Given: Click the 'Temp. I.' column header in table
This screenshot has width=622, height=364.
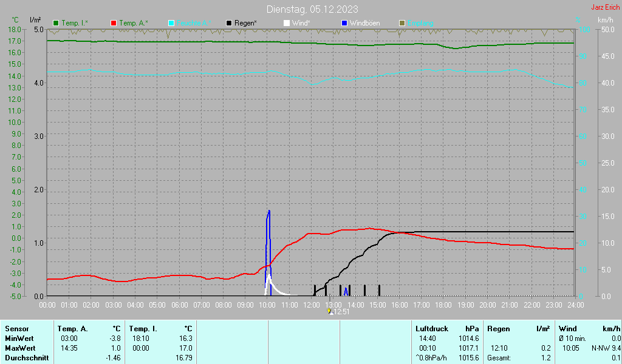Looking at the screenshot, I should click(x=143, y=329).
